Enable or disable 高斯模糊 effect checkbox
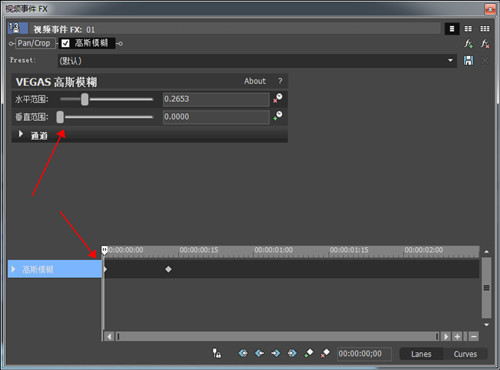500x370 pixels. coord(65,43)
